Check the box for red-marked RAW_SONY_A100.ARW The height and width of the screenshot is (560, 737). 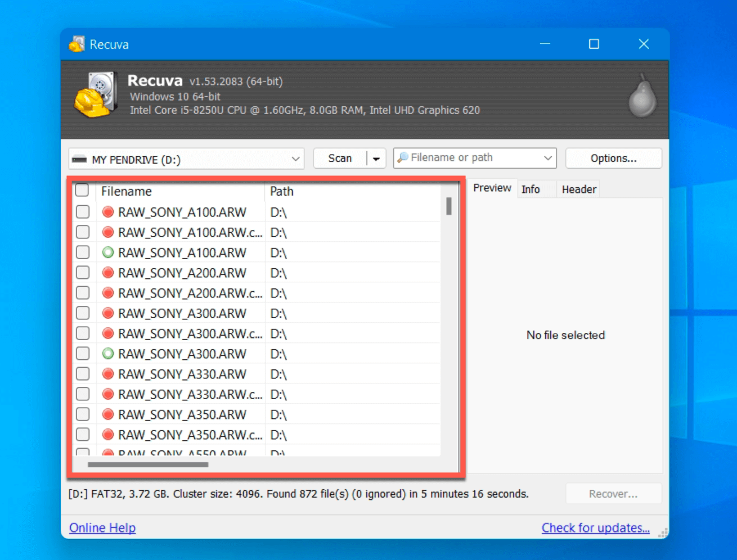point(83,212)
